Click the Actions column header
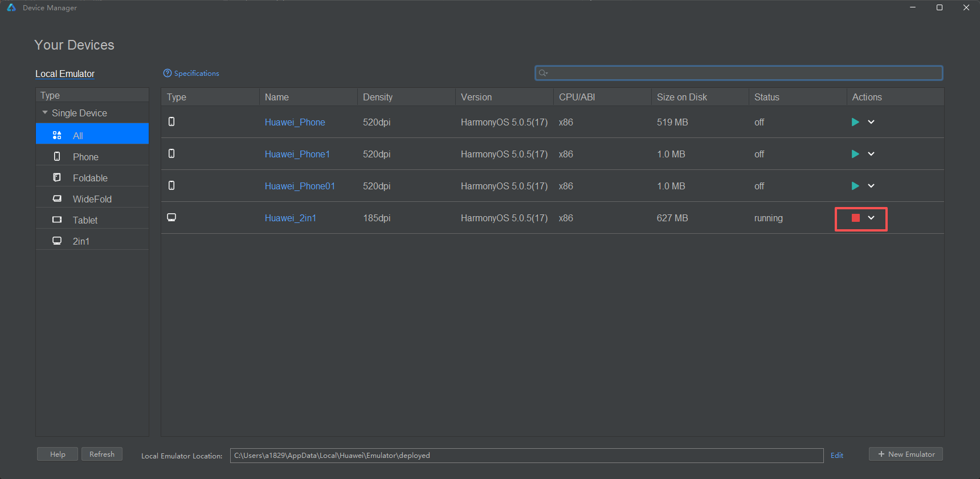The width and height of the screenshot is (980, 479). 895,97
